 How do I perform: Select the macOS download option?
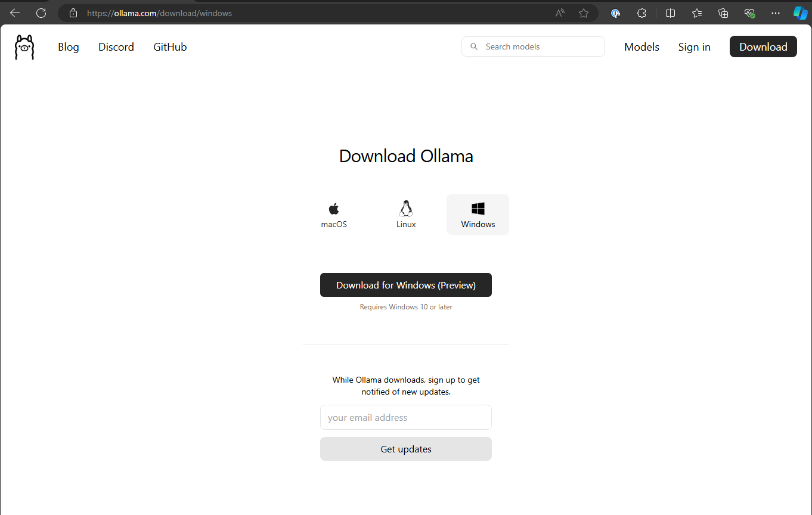[334, 215]
